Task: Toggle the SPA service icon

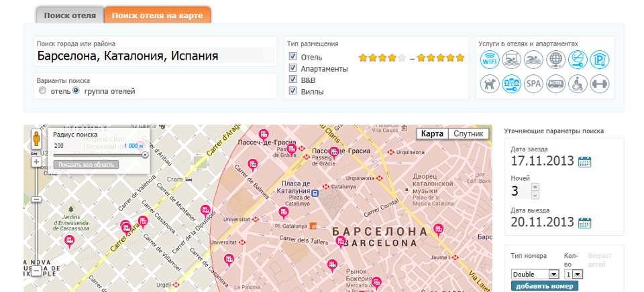Action: coord(533,84)
